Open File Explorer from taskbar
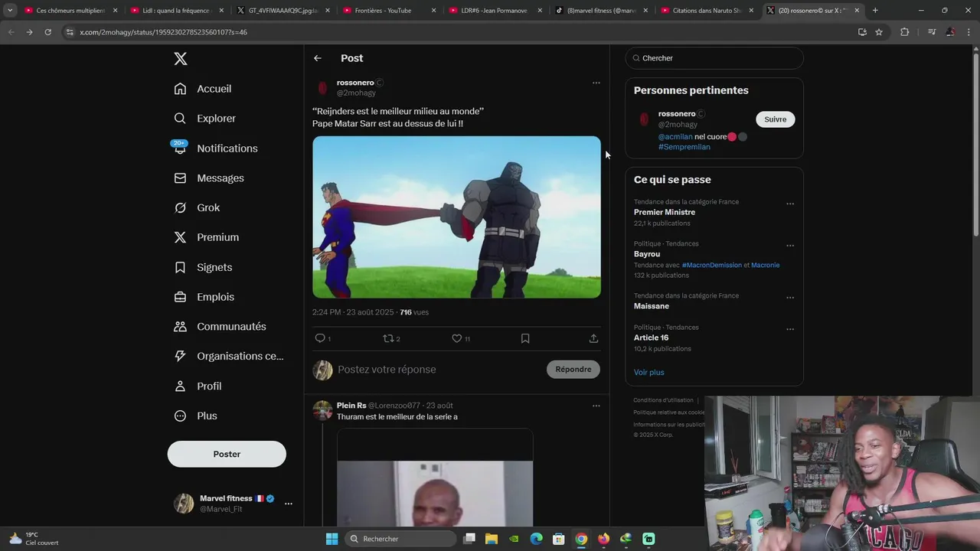 (x=492, y=539)
